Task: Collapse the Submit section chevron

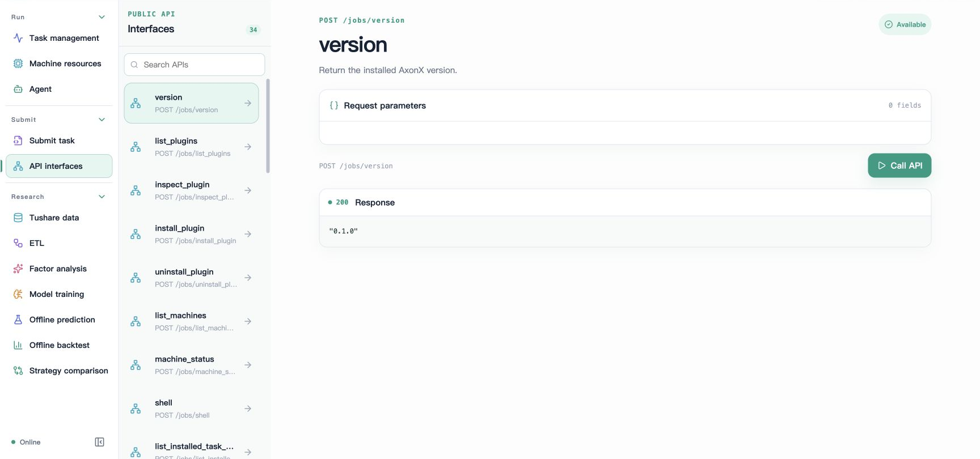Action: point(102,120)
